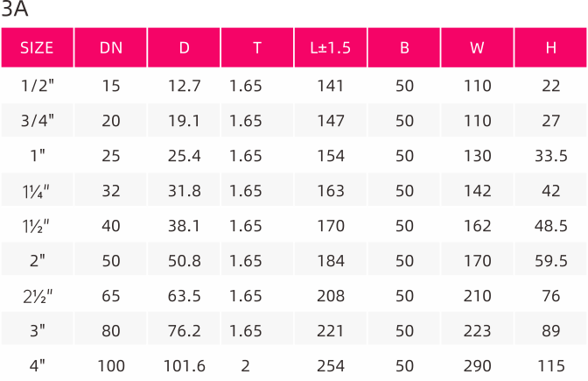Click the L±1.5 column header
Image resolution: width=588 pixels, height=381 pixels.
(331, 47)
